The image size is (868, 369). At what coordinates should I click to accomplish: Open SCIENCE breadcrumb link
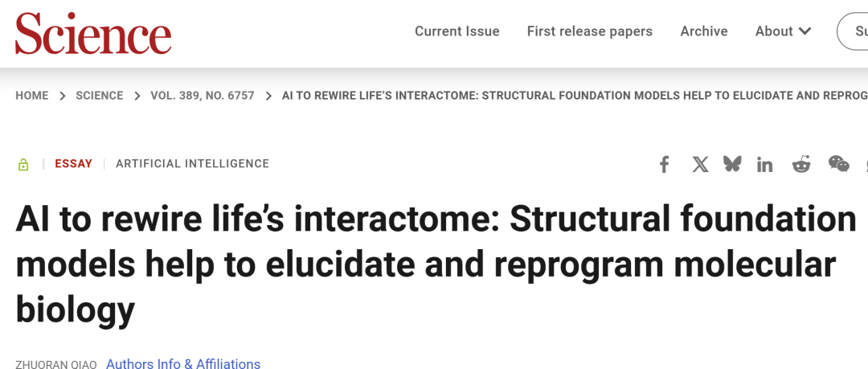pyautogui.click(x=100, y=96)
